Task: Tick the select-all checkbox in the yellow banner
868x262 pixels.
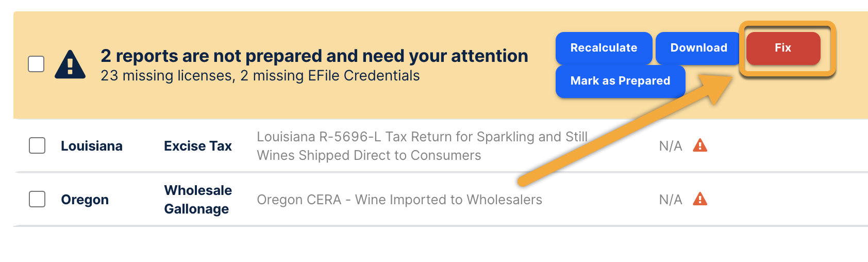Action: pos(36,64)
